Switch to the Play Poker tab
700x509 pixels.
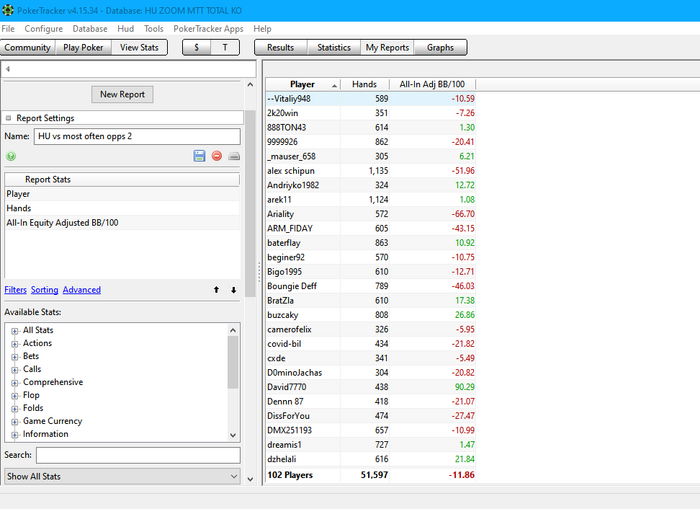[83, 47]
